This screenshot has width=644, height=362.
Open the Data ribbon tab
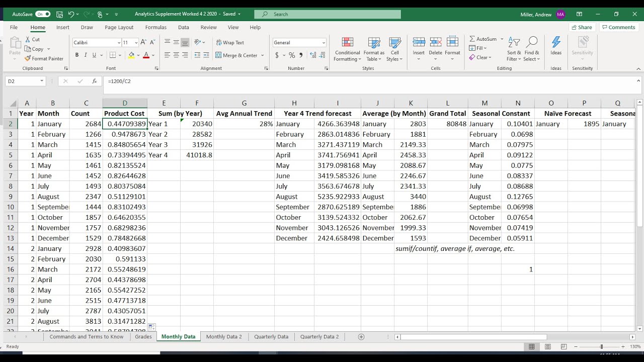click(x=184, y=28)
